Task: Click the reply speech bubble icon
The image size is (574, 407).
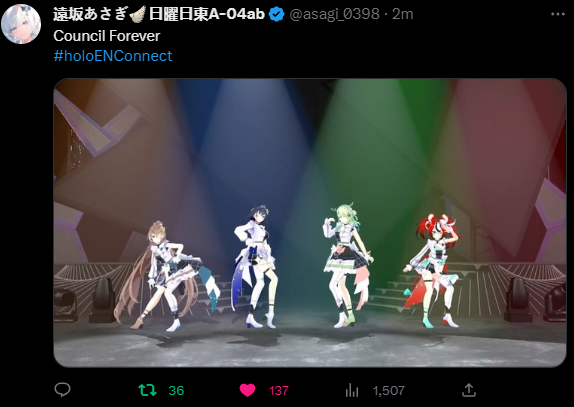Action: click(x=62, y=390)
